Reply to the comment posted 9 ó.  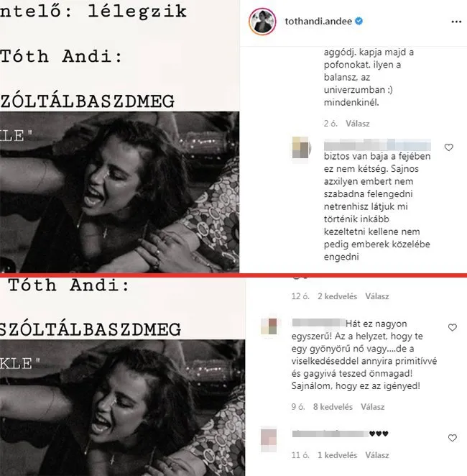[372, 407]
